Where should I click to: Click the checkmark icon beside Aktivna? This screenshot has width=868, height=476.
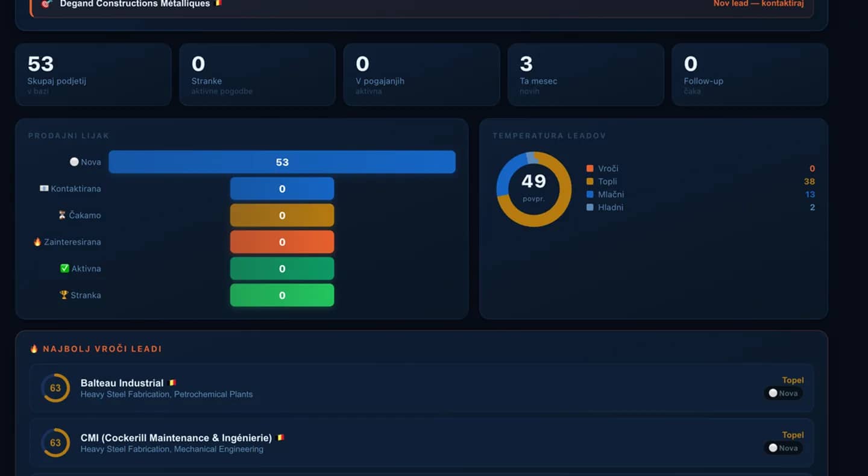(x=65, y=268)
